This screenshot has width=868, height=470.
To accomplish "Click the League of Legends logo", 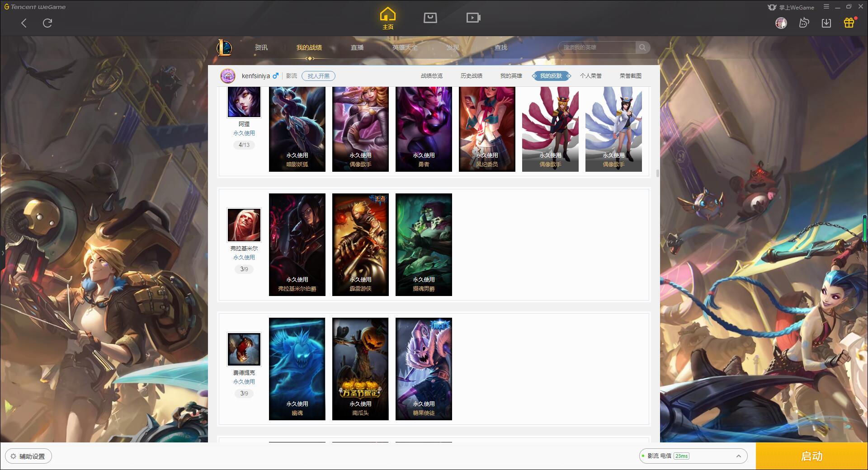I will 225,47.
